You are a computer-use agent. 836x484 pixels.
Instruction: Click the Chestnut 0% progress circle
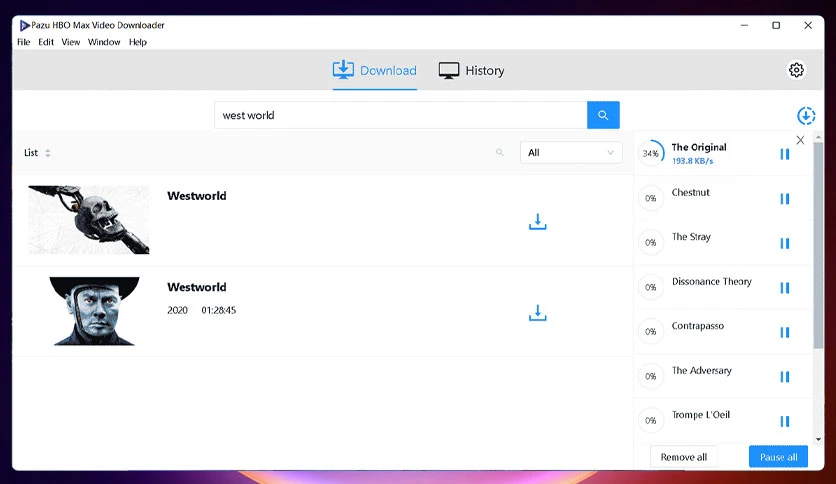(651, 198)
